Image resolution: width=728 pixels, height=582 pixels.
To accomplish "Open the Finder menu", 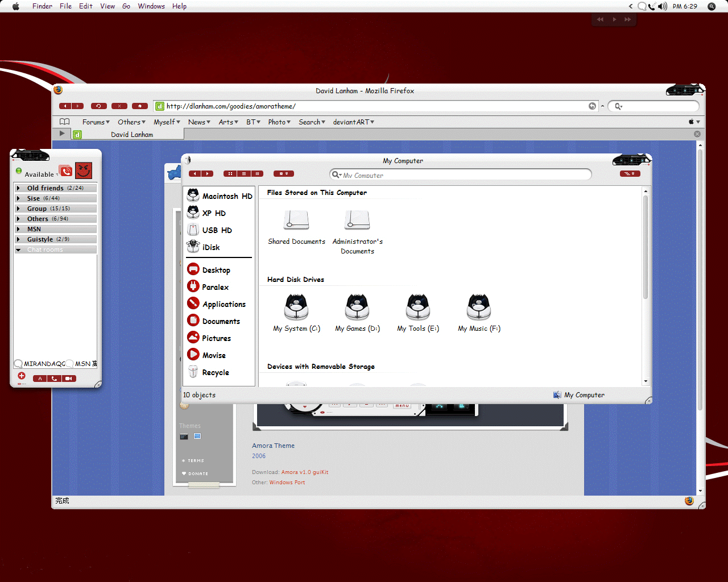I will tap(42, 6).
